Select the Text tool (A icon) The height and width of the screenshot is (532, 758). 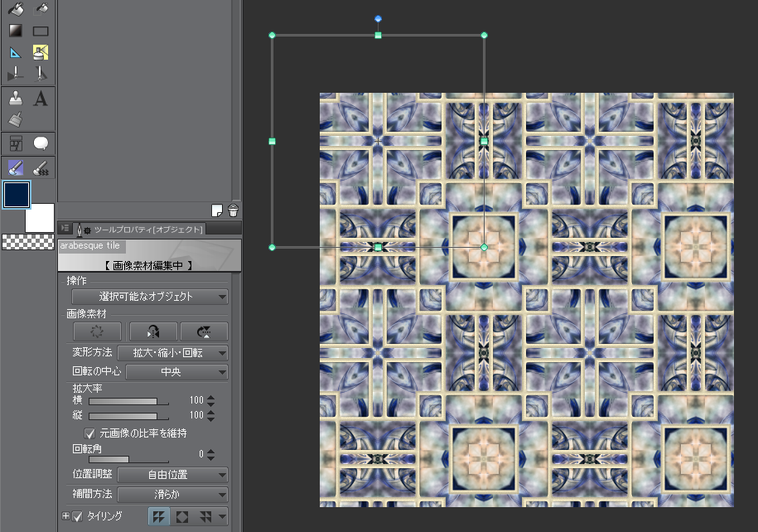(x=41, y=99)
